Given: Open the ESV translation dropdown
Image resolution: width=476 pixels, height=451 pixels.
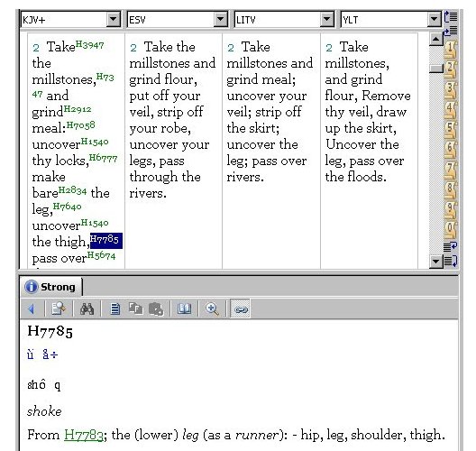Looking at the screenshot, I should [x=220, y=20].
